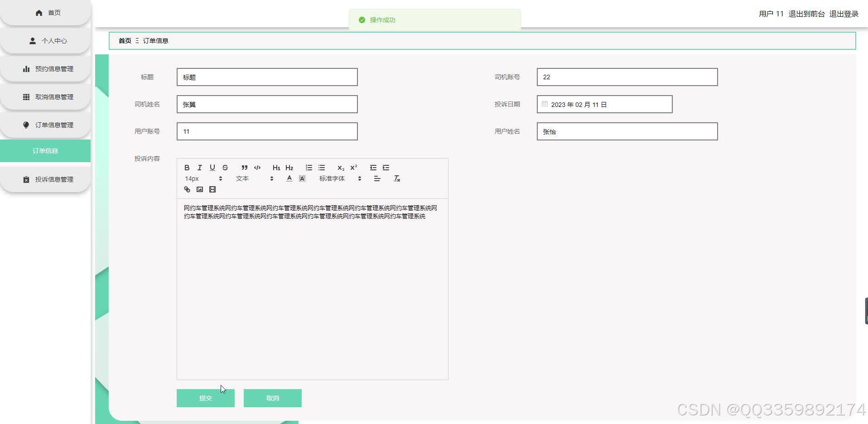The width and height of the screenshot is (868, 424).
Task: Open the 首页 sidebar menu
Action: (x=45, y=13)
